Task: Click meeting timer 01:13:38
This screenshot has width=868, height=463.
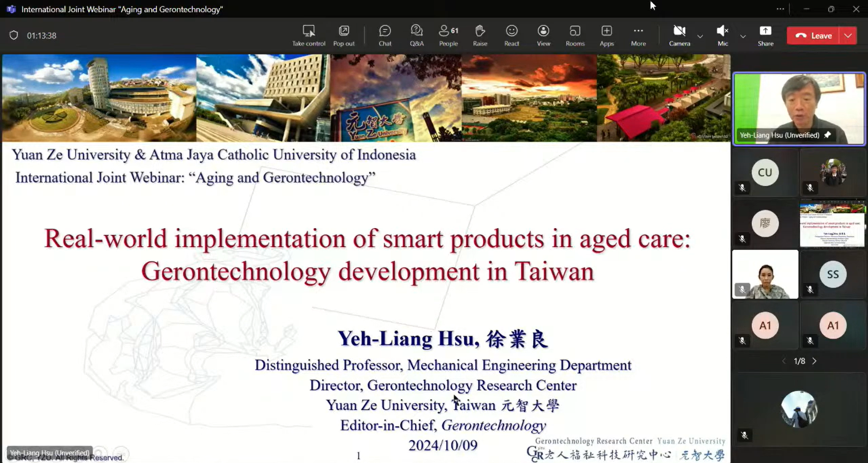Action: point(42,35)
